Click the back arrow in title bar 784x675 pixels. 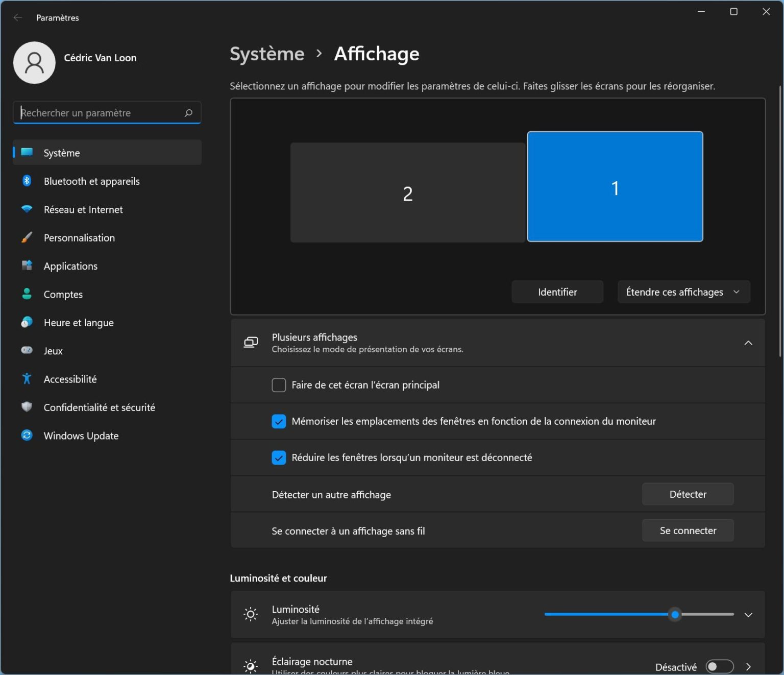pos(18,17)
